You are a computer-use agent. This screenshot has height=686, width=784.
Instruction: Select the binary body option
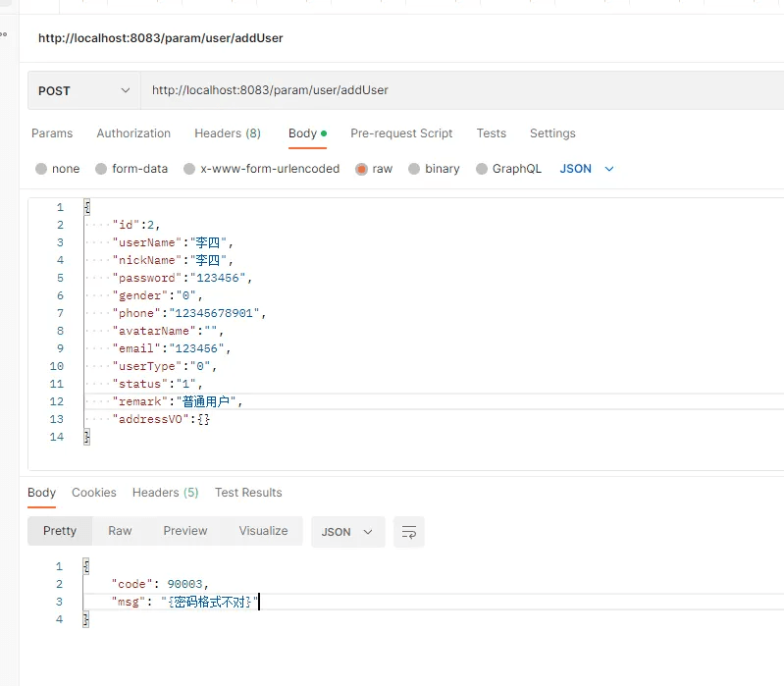(x=414, y=169)
